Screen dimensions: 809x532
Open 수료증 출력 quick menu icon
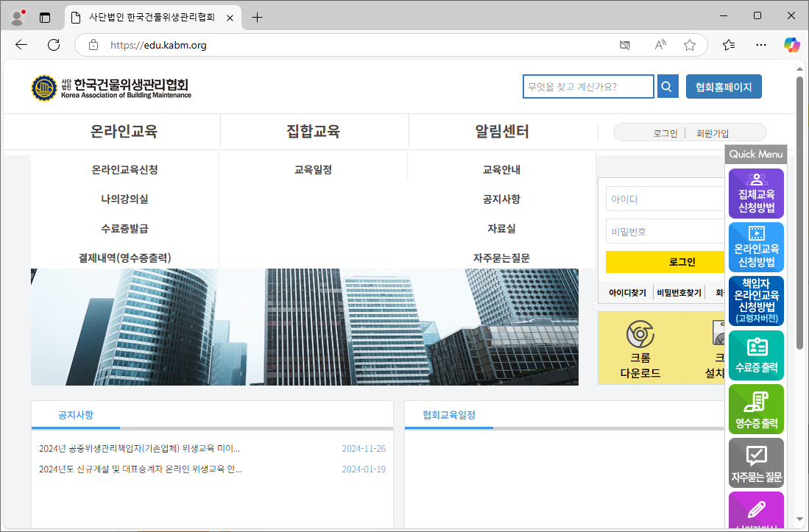click(x=757, y=355)
